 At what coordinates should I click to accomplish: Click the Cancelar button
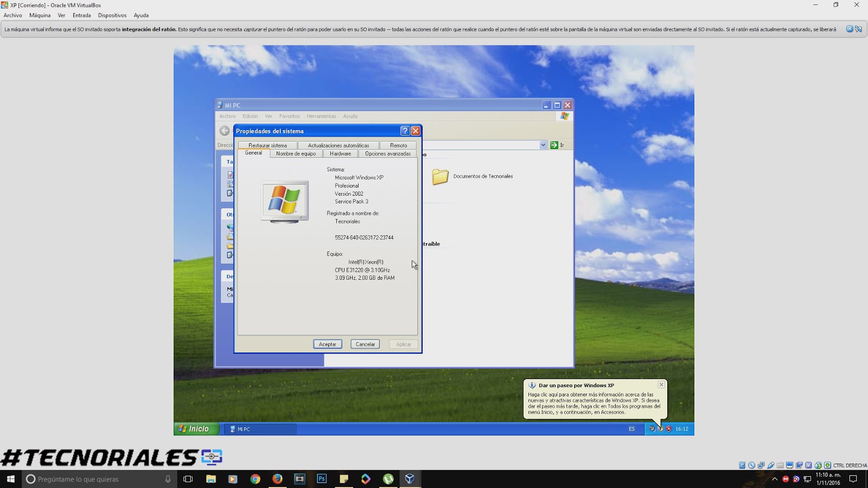pos(365,344)
